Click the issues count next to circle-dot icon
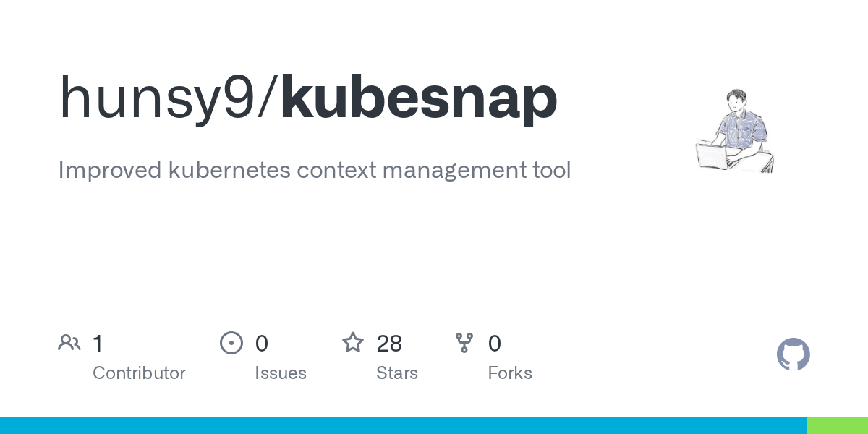Viewport: 868px width, 434px height. [x=262, y=344]
